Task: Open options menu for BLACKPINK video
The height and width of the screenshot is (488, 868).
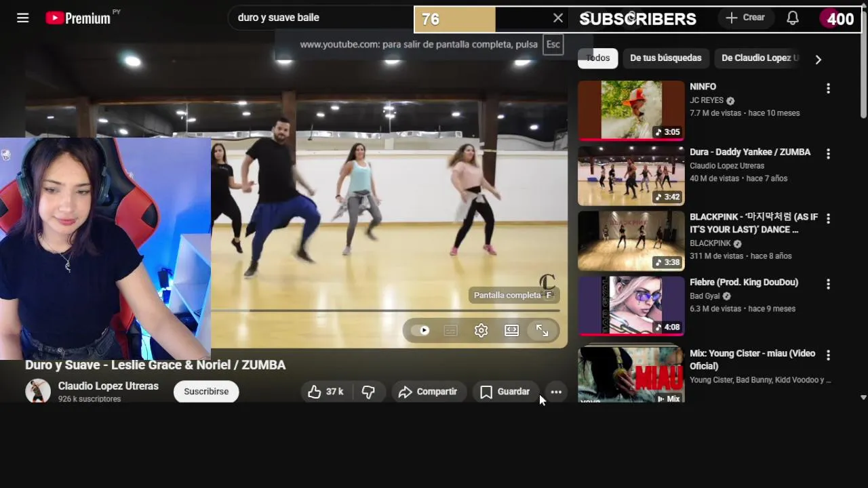Action: click(828, 219)
